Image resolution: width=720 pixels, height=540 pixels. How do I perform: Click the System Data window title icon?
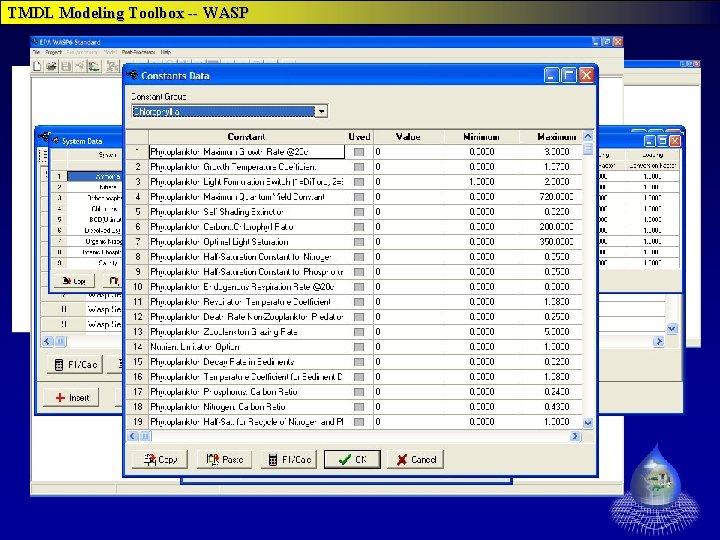[55, 141]
